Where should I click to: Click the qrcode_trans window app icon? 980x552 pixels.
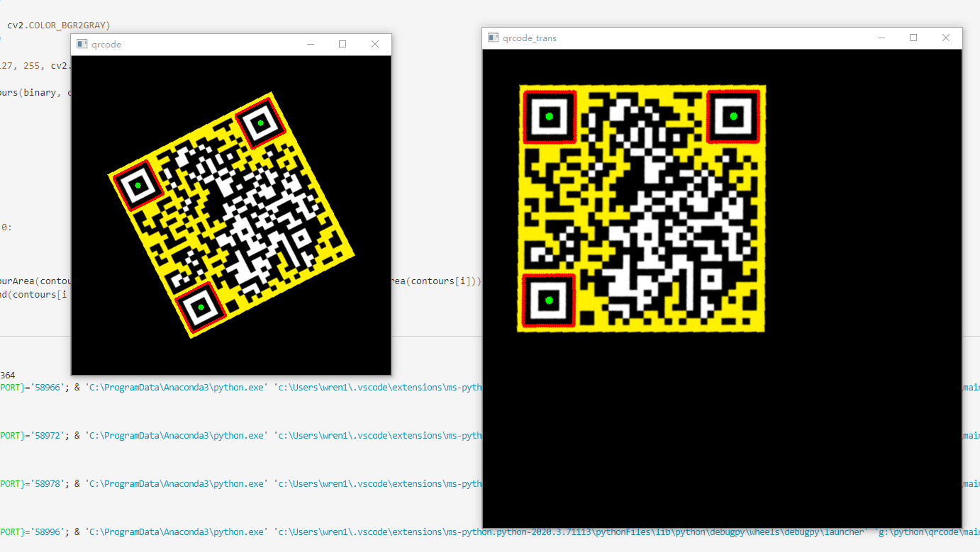coord(492,38)
